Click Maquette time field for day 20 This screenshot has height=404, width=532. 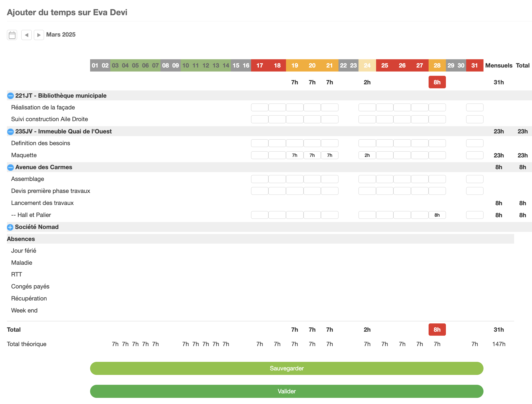(312, 155)
